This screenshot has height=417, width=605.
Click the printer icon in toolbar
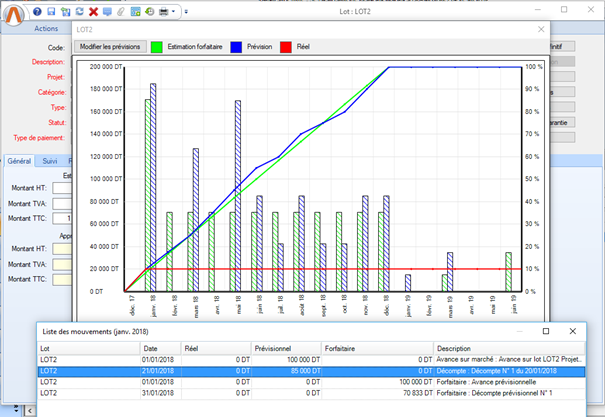tap(161, 11)
